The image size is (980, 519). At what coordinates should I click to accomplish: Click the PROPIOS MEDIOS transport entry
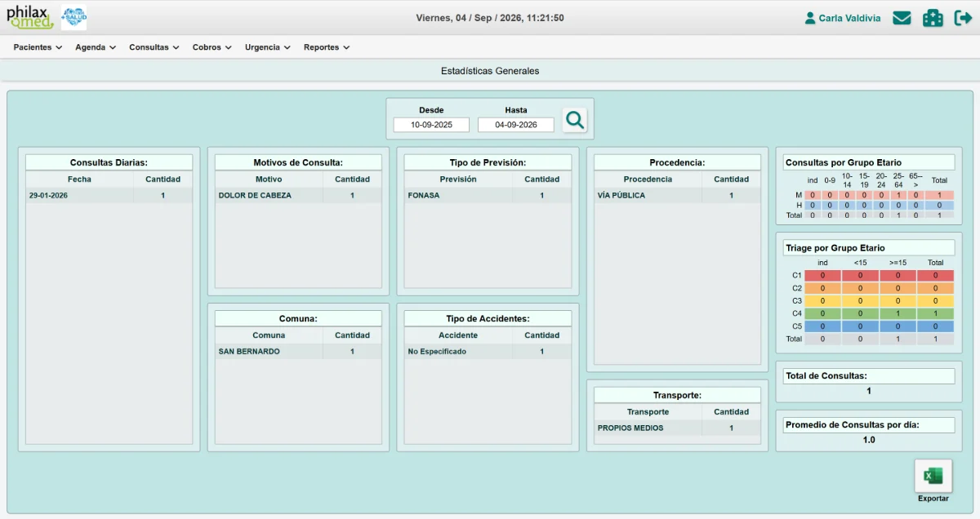pyautogui.click(x=678, y=428)
